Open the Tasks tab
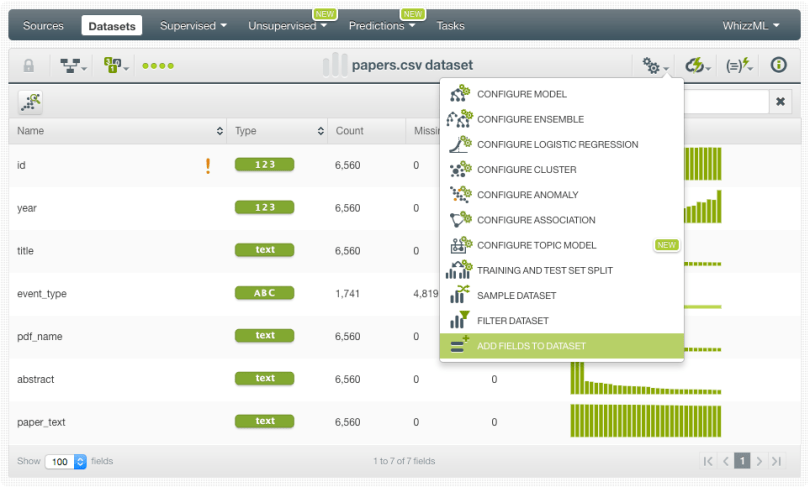Screen dimensions: 810x487 point(450,25)
